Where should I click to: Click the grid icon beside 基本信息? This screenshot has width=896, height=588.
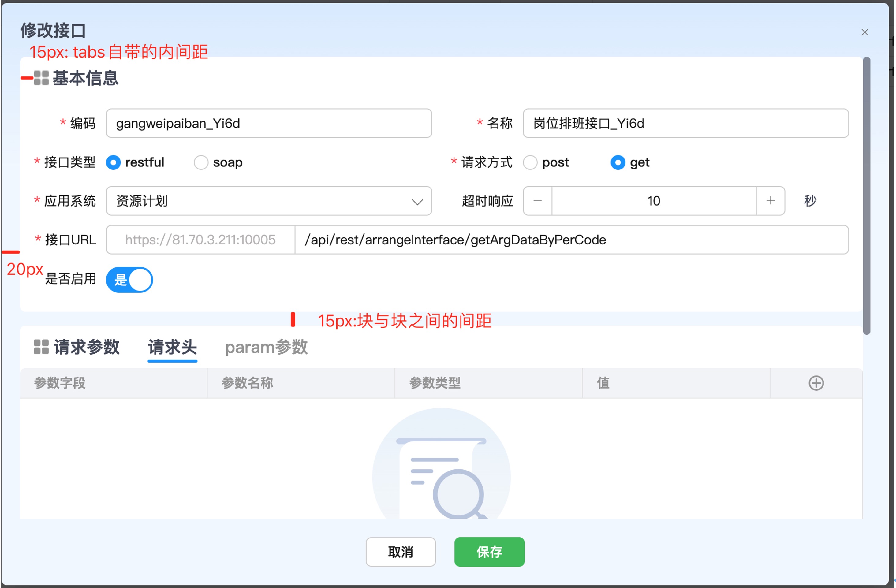click(x=41, y=78)
